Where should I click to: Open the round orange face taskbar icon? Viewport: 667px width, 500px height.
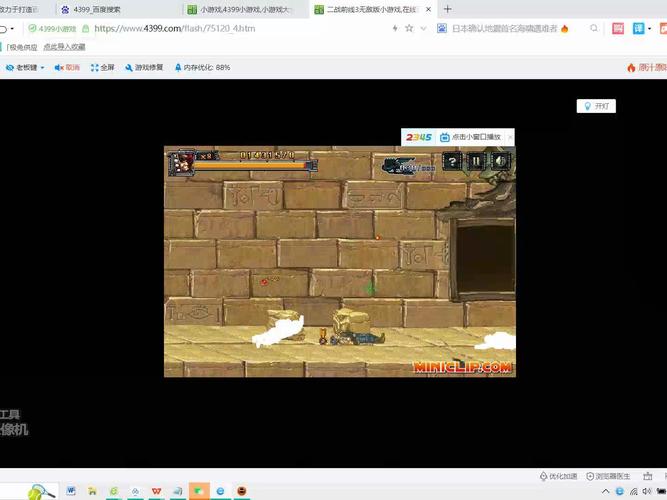point(241,491)
